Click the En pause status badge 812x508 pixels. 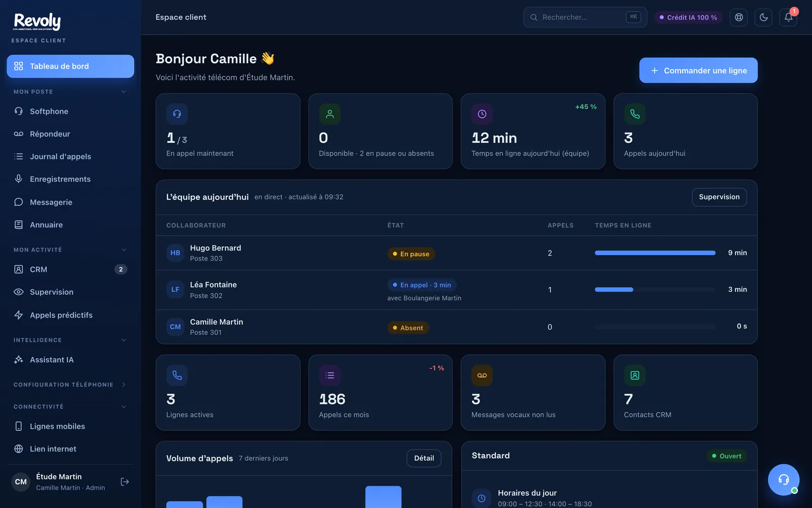411,254
